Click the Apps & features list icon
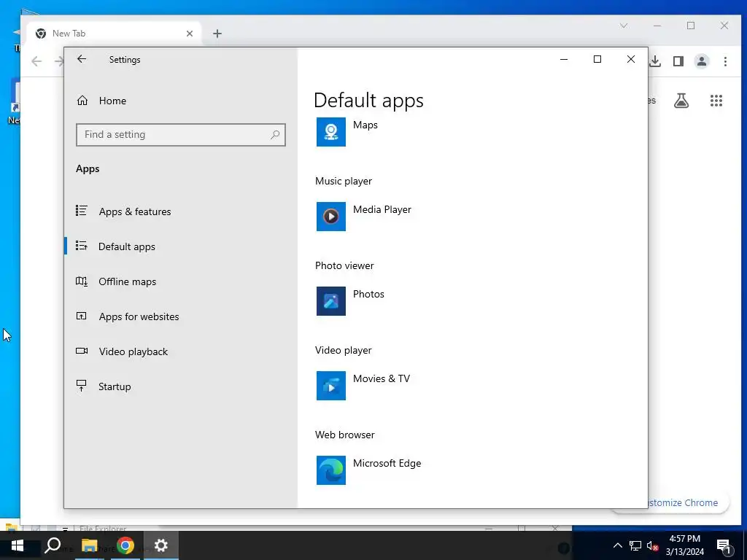The width and height of the screenshot is (747, 560). tap(82, 211)
